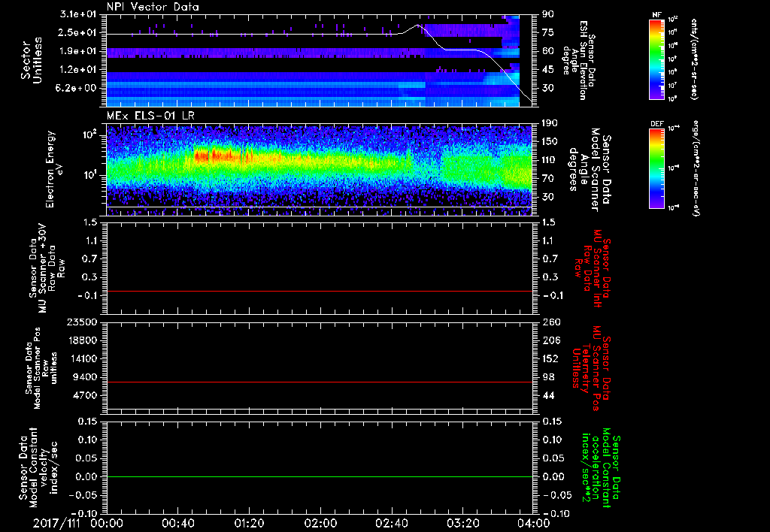
Task: Click the NF color scale bar
Action: click(x=656, y=59)
